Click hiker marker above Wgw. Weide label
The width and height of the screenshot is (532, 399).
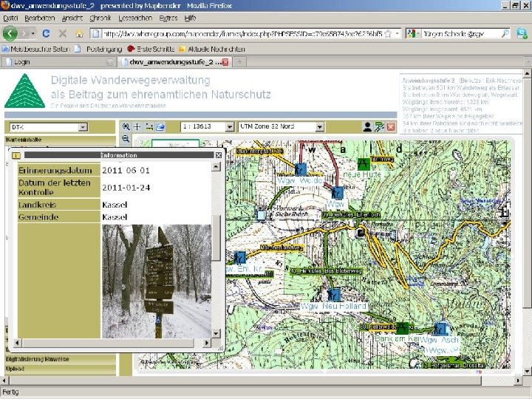(x=301, y=169)
